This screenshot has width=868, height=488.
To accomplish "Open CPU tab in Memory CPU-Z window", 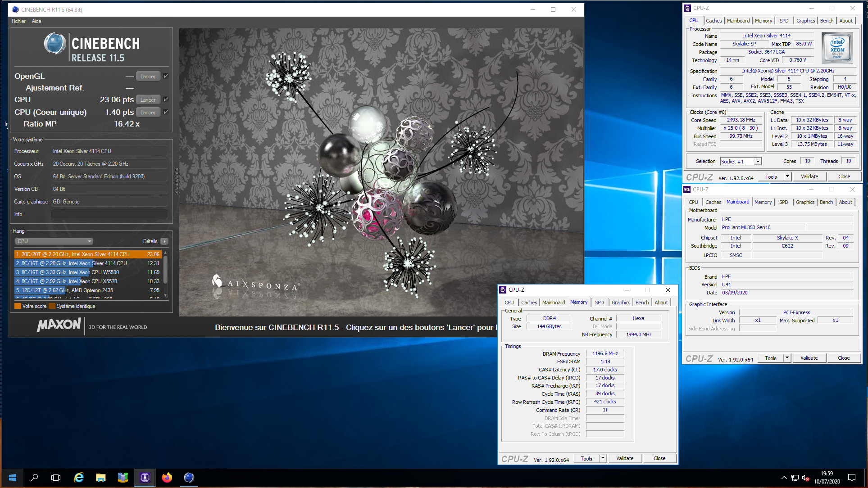I will click(x=509, y=303).
